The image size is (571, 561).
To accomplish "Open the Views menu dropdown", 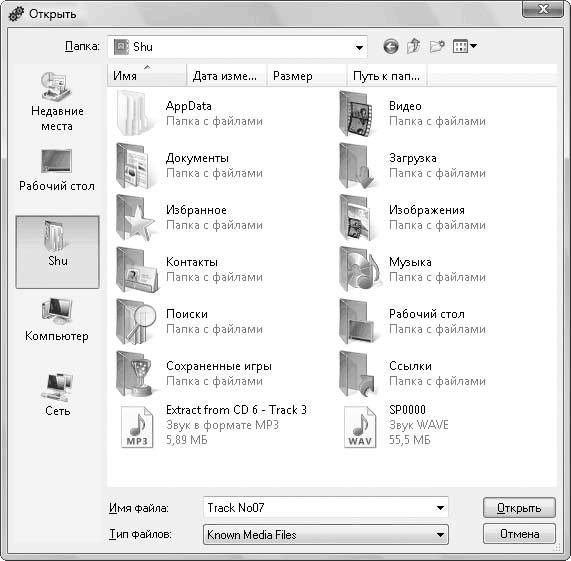I will [465, 46].
